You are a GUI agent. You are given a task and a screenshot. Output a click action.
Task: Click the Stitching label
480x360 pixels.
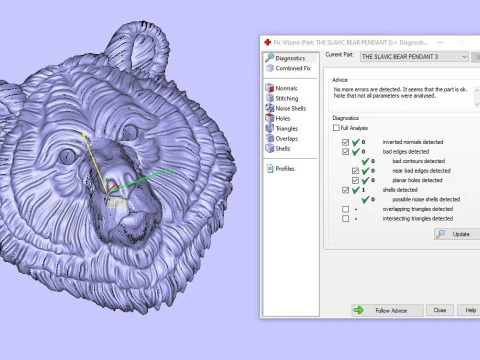pos(287,98)
